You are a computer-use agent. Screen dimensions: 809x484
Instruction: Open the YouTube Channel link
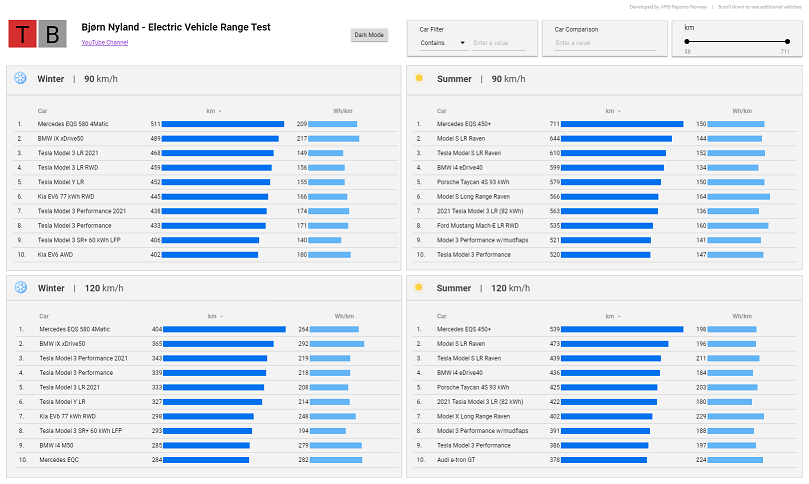(105, 42)
